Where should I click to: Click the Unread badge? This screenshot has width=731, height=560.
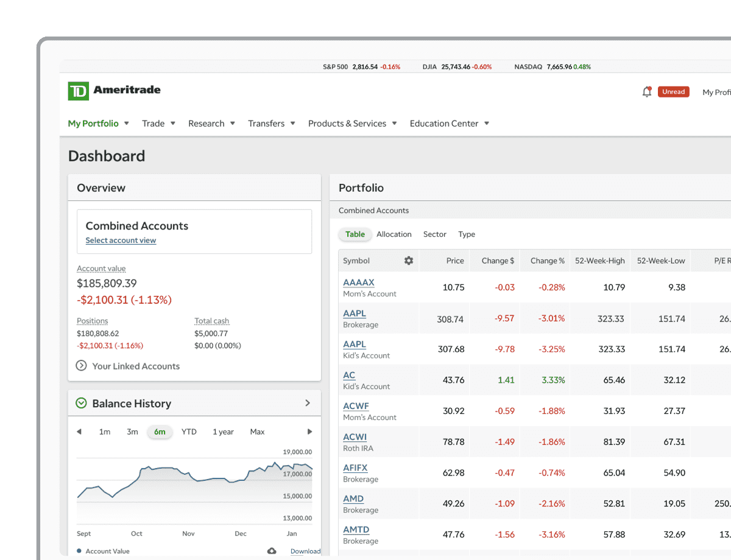pos(674,92)
